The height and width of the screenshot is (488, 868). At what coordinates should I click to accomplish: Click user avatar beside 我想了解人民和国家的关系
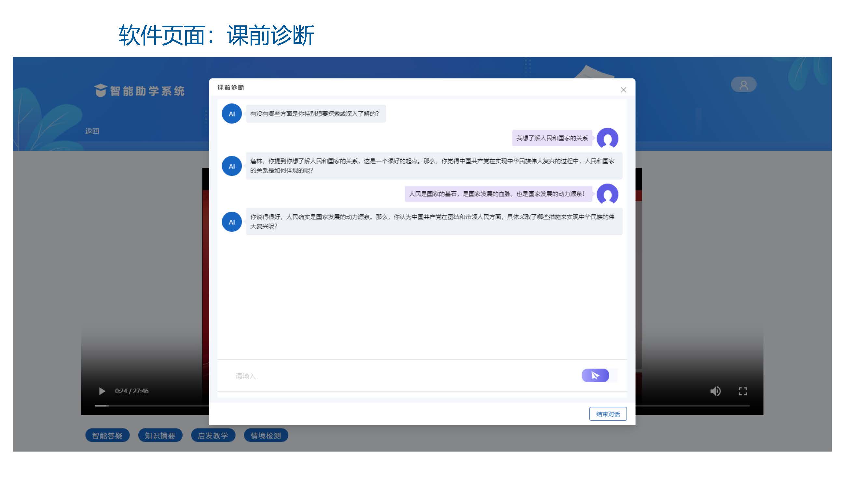607,138
